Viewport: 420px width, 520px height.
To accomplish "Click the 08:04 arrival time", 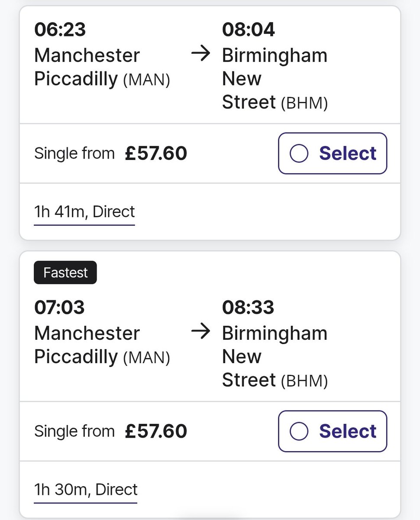I will pyautogui.click(x=249, y=30).
